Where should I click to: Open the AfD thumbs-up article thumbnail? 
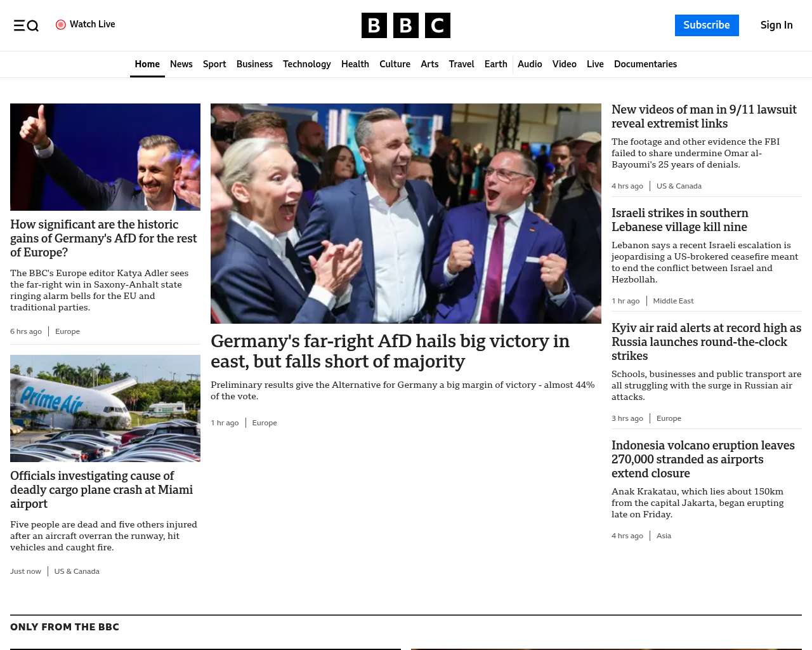(105, 157)
